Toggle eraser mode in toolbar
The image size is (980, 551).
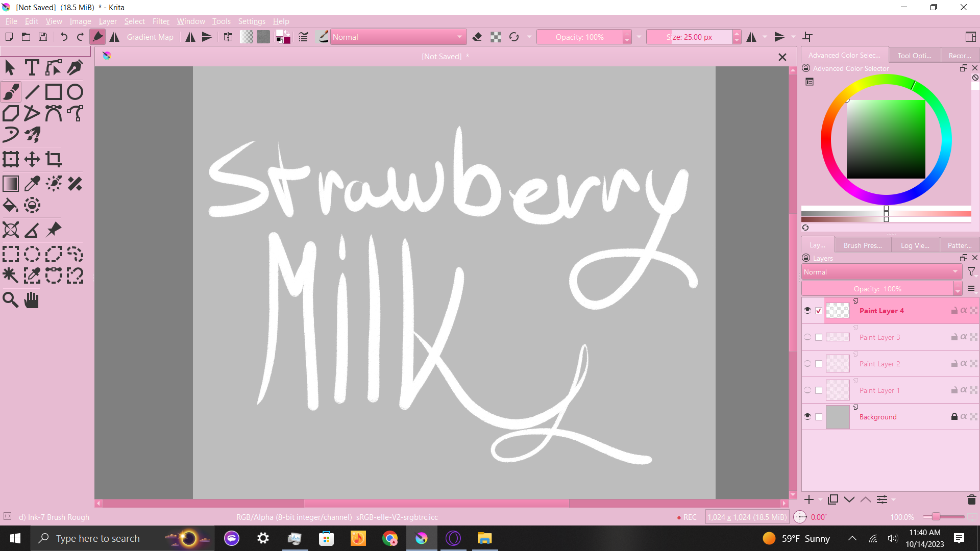pos(477,37)
